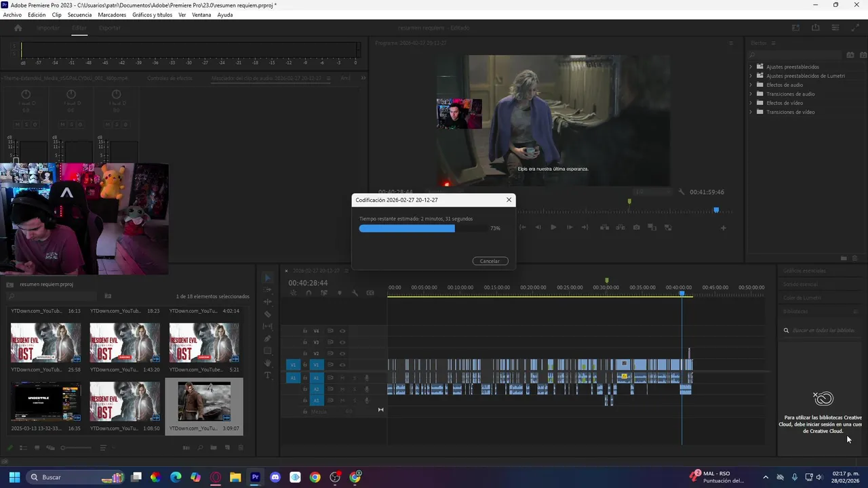Select the Slip tool
868x488 pixels.
tap(267, 327)
